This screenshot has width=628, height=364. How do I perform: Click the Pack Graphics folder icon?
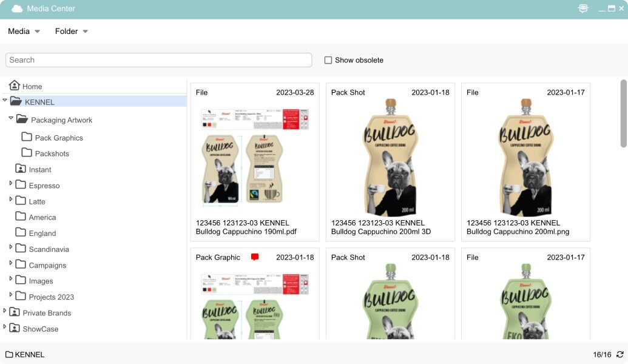(27, 137)
